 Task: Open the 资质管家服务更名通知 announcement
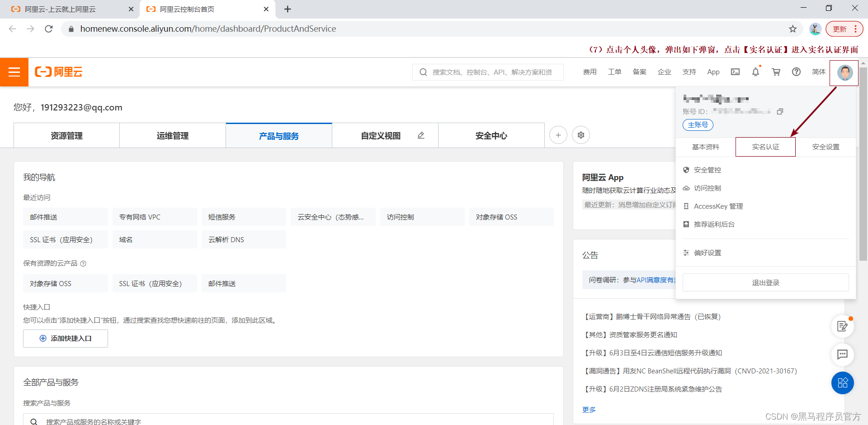pyautogui.click(x=631, y=335)
